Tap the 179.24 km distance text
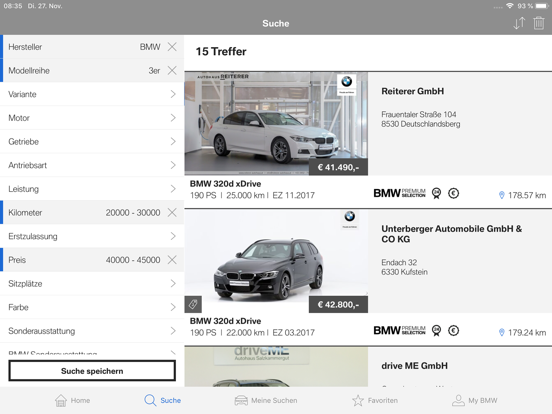This screenshot has width=552, height=414. pyautogui.click(x=527, y=333)
